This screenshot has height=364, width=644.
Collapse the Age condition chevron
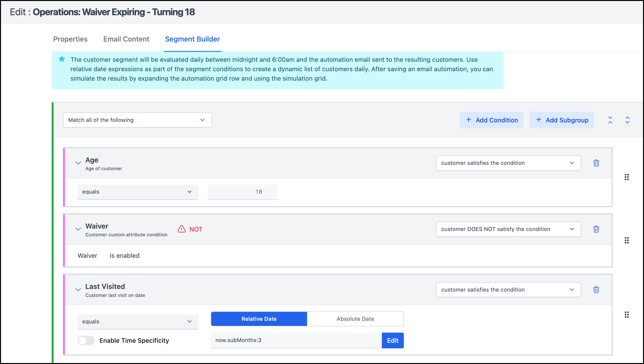coord(78,163)
